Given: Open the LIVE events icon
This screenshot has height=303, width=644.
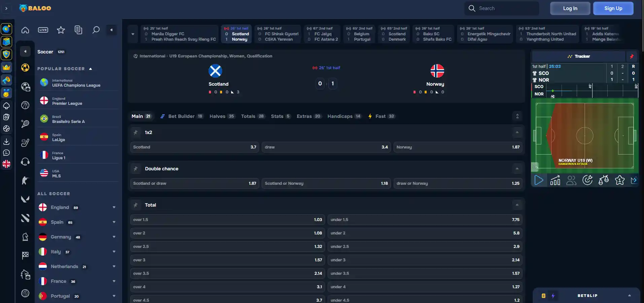Looking at the screenshot, I should pos(43,30).
